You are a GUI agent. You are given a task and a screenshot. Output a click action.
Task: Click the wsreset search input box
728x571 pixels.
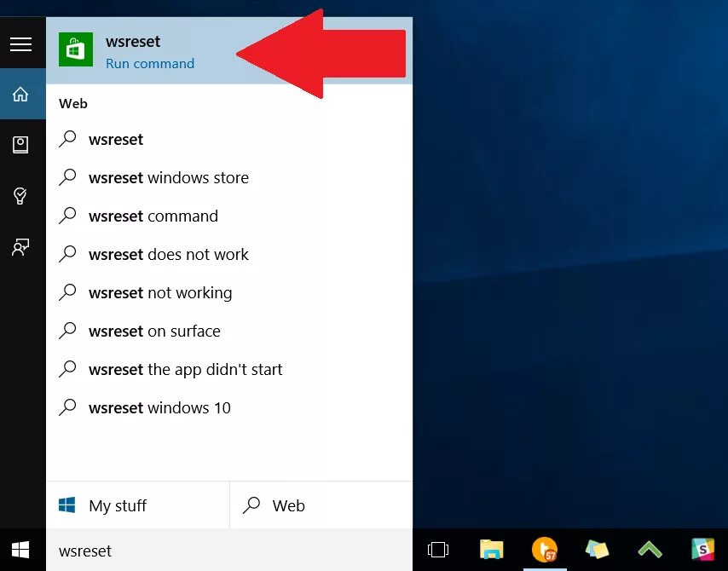click(x=170, y=551)
